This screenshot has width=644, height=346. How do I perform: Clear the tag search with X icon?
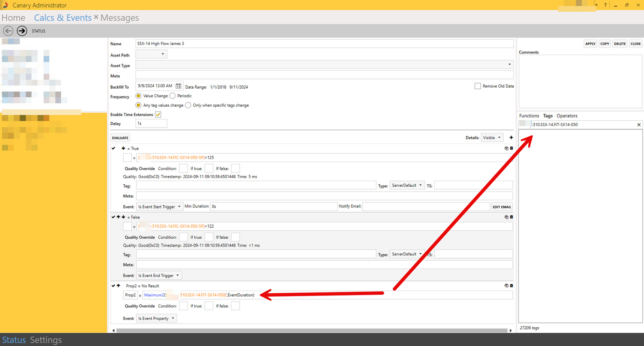639,125
